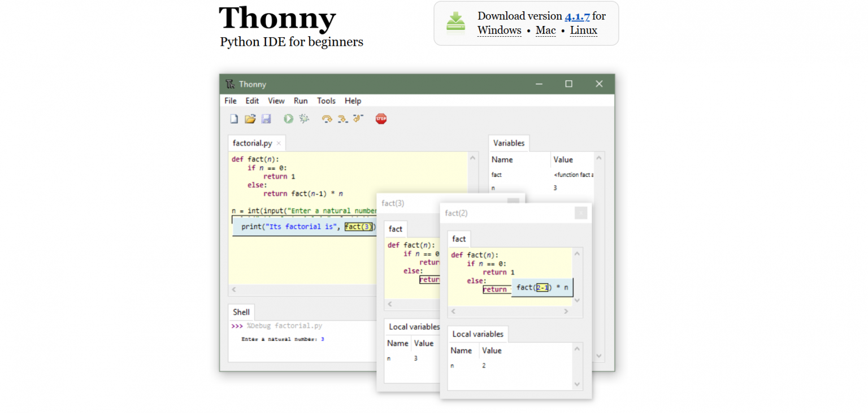This screenshot has height=413, width=868.
Task: Resume debugging with the step out icon
Action: coord(357,119)
